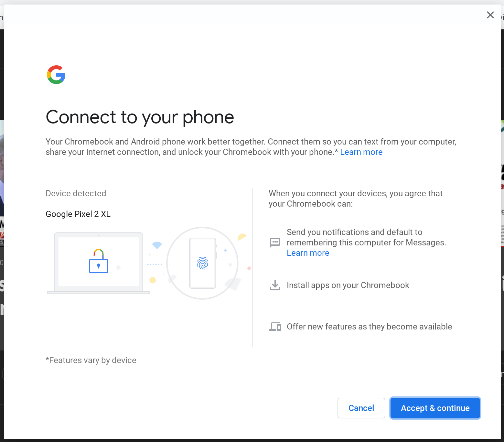This screenshot has height=442, width=504.
Task: Click the app install download icon
Action: pos(275,285)
